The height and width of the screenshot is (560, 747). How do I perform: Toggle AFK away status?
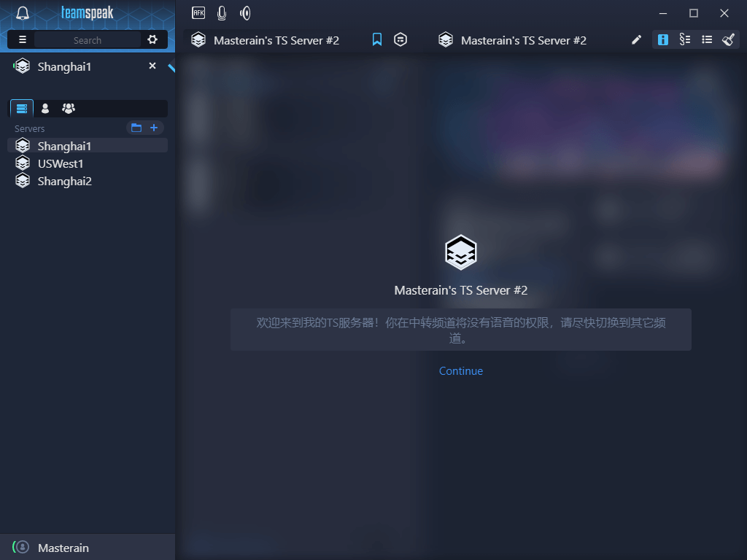(x=198, y=12)
